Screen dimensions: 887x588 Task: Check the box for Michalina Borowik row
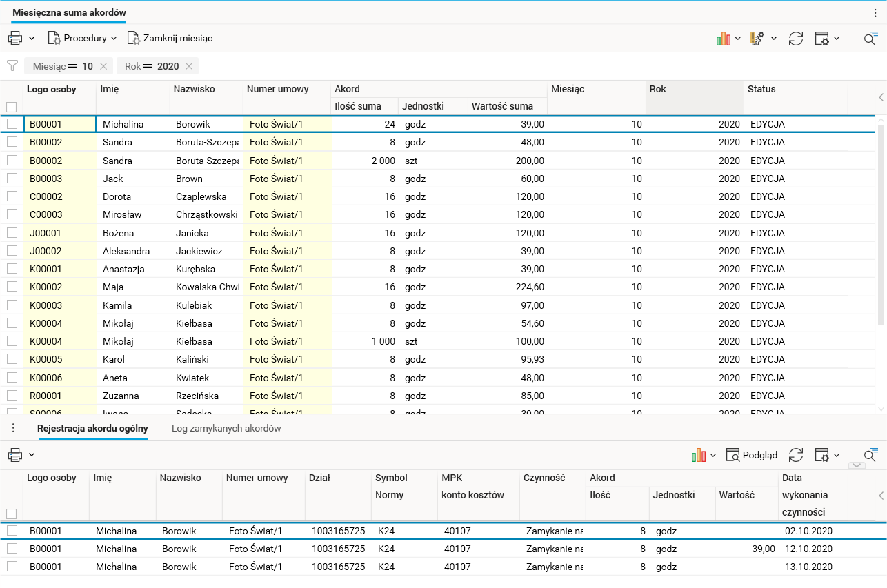[x=12, y=124]
